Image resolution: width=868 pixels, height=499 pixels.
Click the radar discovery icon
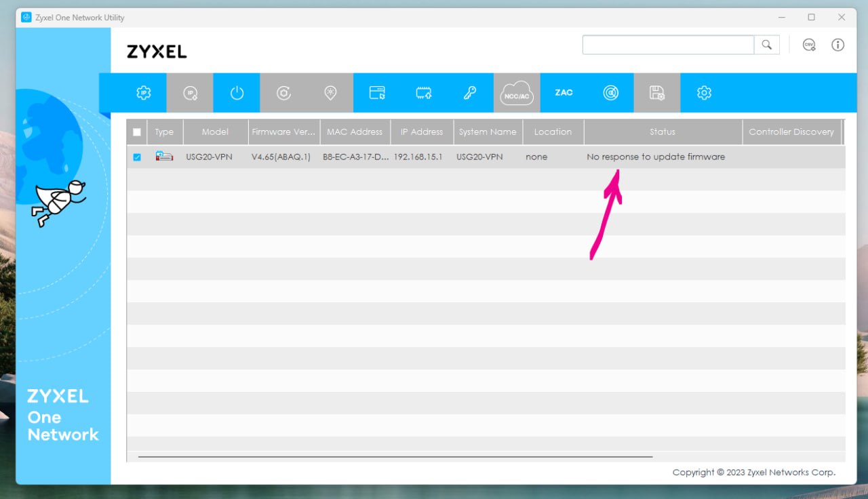[x=610, y=93]
